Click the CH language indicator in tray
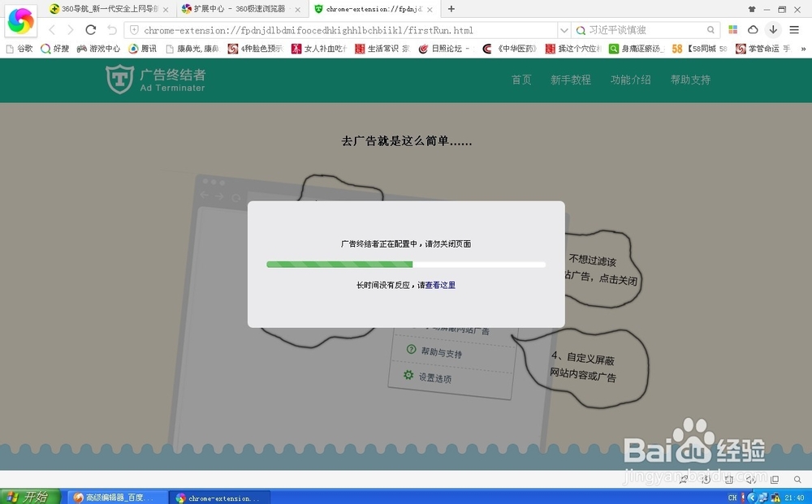The image size is (812, 504). point(732,498)
